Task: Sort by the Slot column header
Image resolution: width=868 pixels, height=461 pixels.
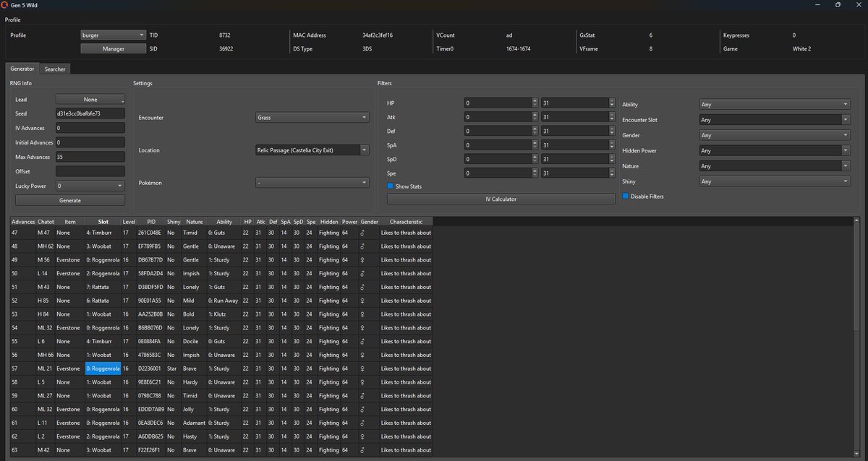Action: tap(103, 221)
